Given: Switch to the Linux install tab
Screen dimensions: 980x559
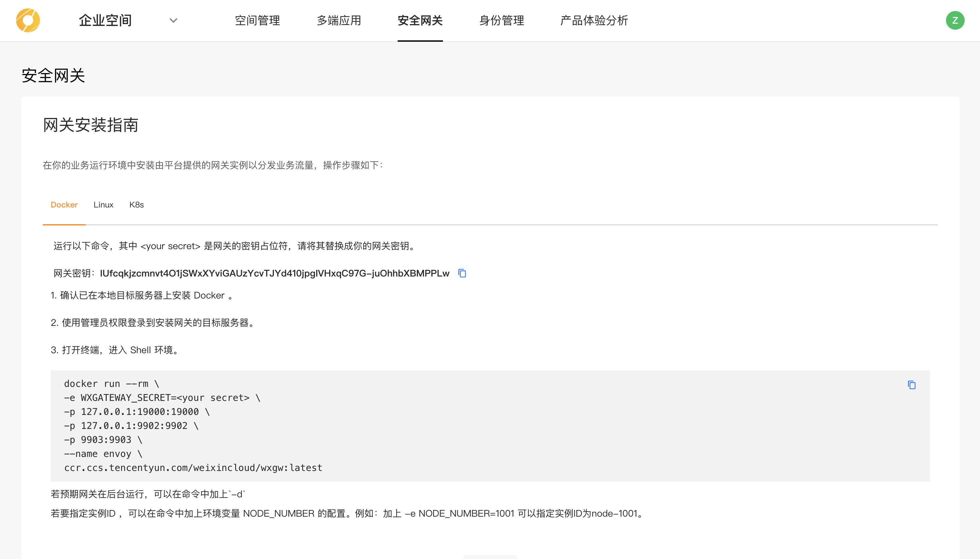Looking at the screenshot, I should pos(103,205).
